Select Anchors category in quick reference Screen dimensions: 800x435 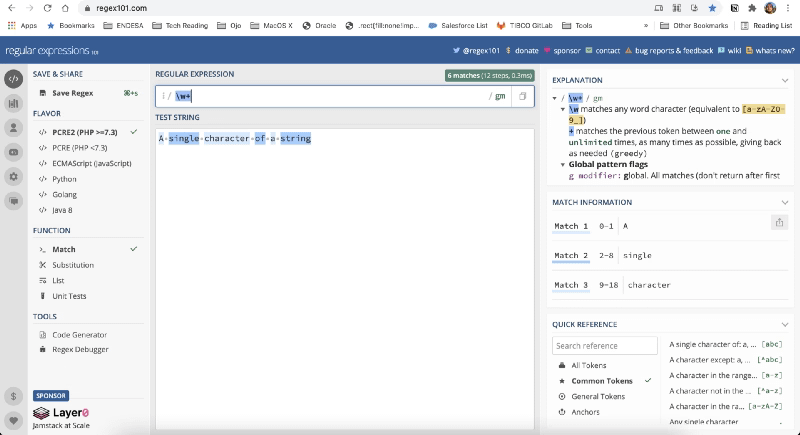[x=584, y=411]
